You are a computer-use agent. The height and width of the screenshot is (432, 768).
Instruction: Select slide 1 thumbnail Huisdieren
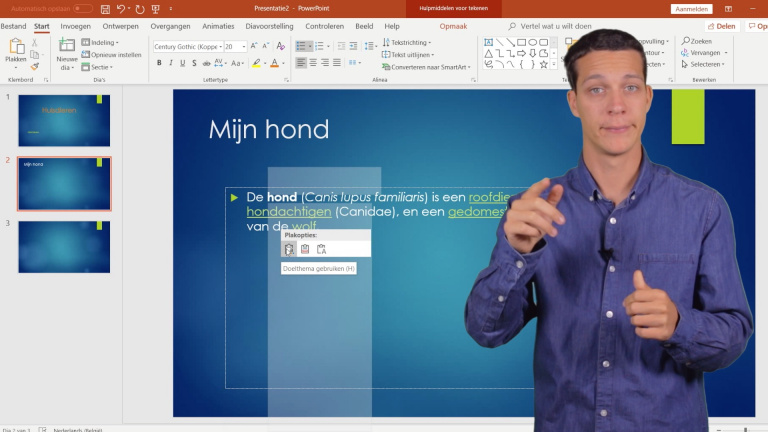pyautogui.click(x=64, y=120)
